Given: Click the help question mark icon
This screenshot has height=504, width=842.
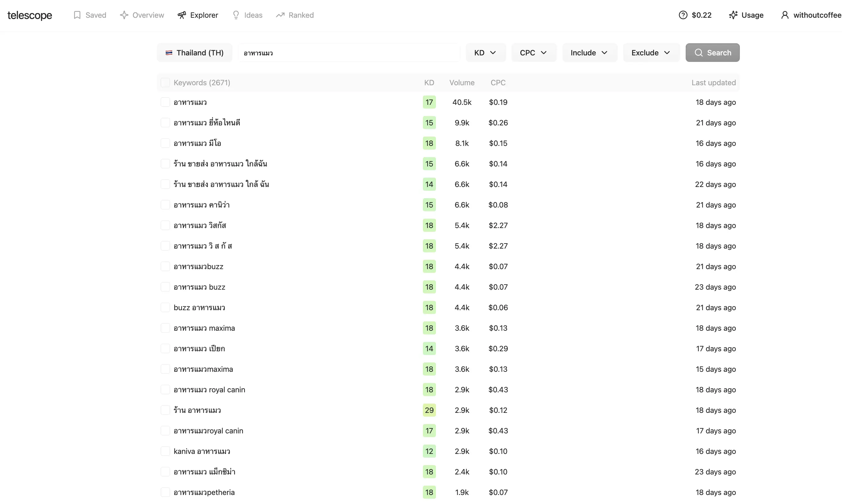Looking at the screenshot, I should coord(683,15).
